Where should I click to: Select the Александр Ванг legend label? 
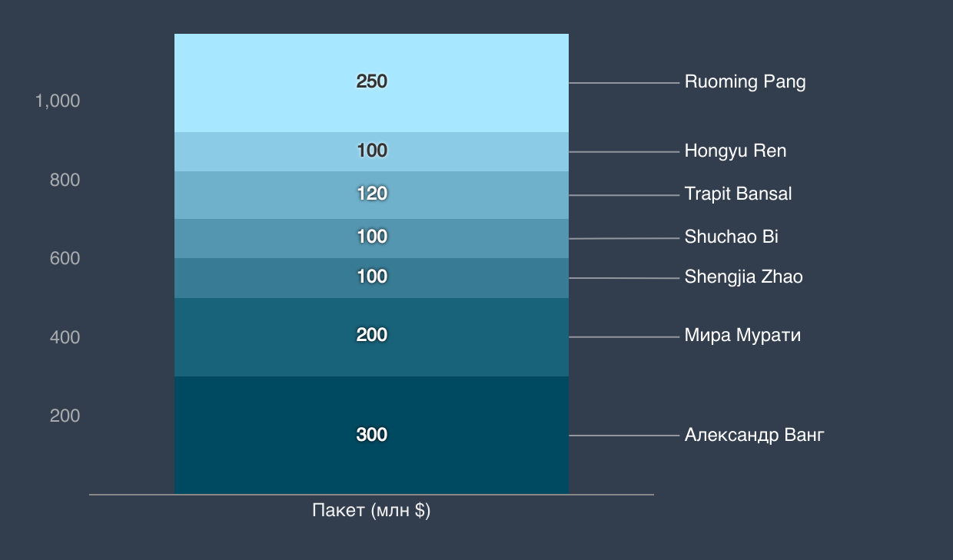(754, 436)
